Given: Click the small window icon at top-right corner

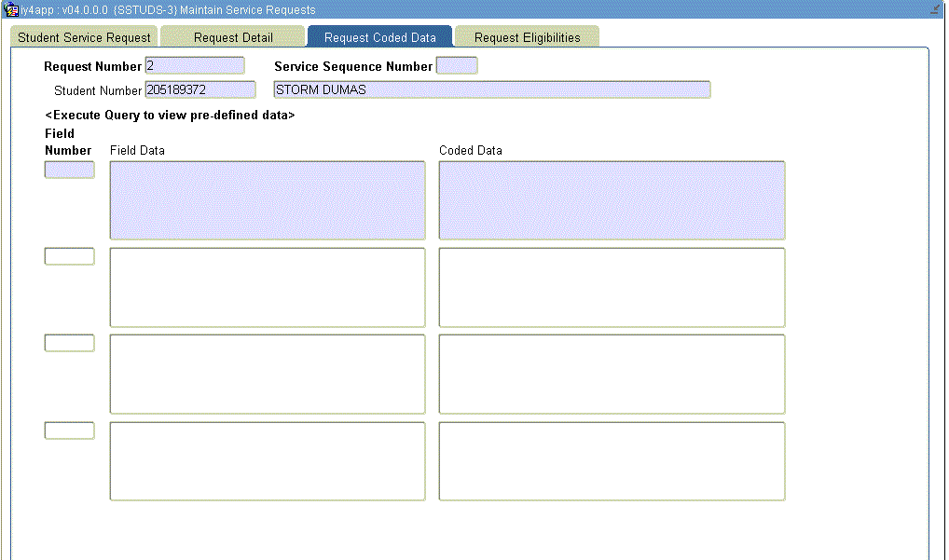Looking at the screenshot, I should [x=934, y=9].
